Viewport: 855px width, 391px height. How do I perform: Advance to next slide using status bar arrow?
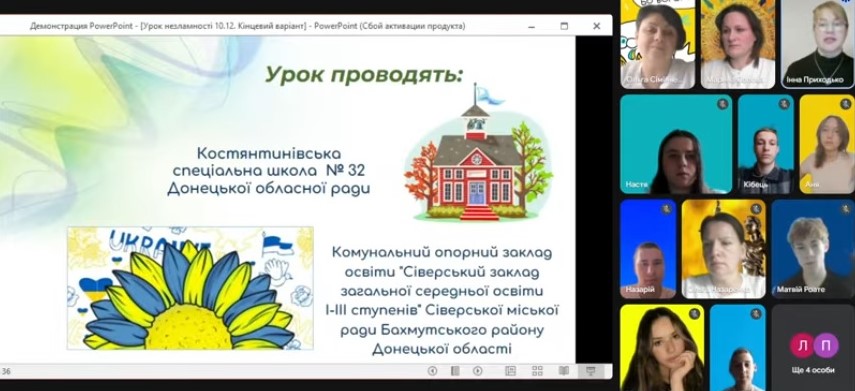pos(478,371)
